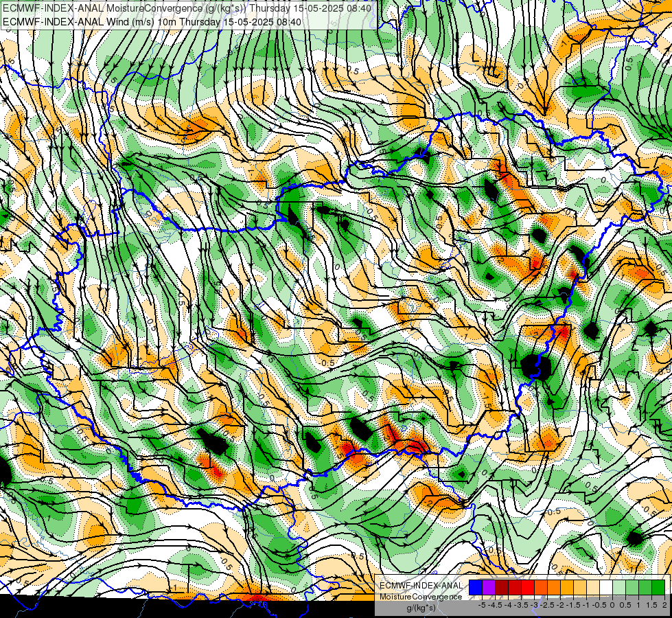Pick the amber swatch between -2 and -1.5
The width and height of the screenshot is (672, 618).
tap(566, 587)
